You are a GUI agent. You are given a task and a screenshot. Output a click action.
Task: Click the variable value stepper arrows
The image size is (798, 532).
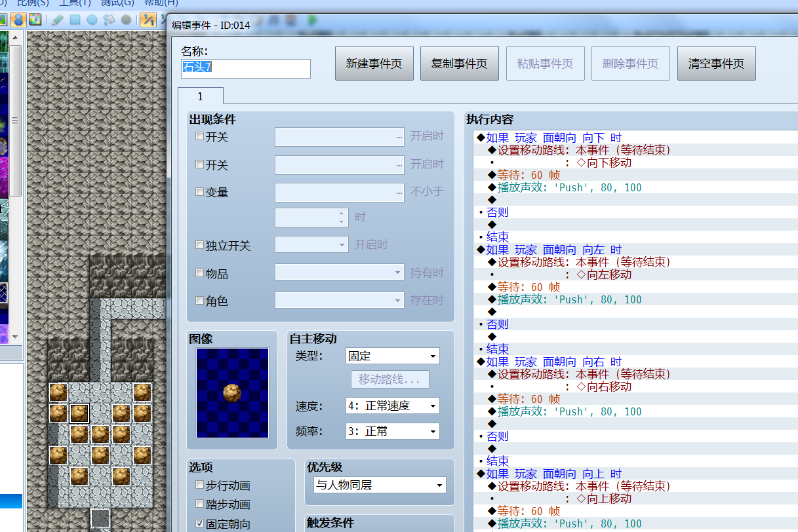click(x=341, y=218)
